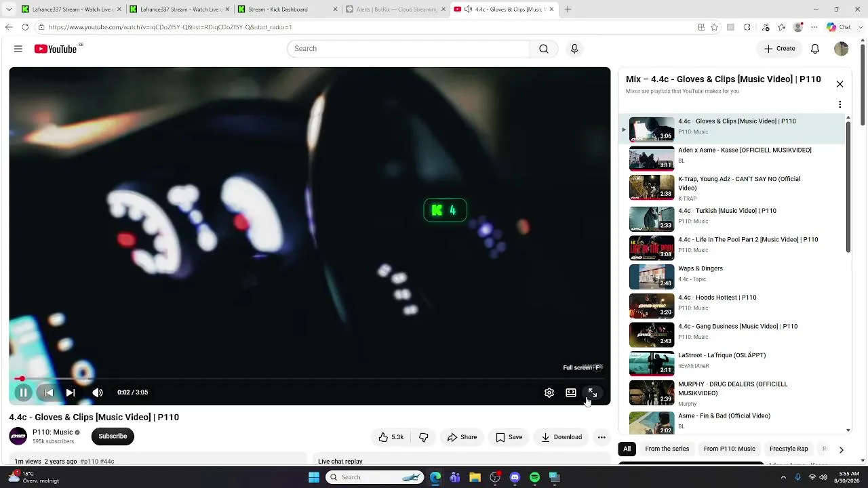Subscribe to P110: Music
This screenshot has width=868, height=488.
pos(113,436)
